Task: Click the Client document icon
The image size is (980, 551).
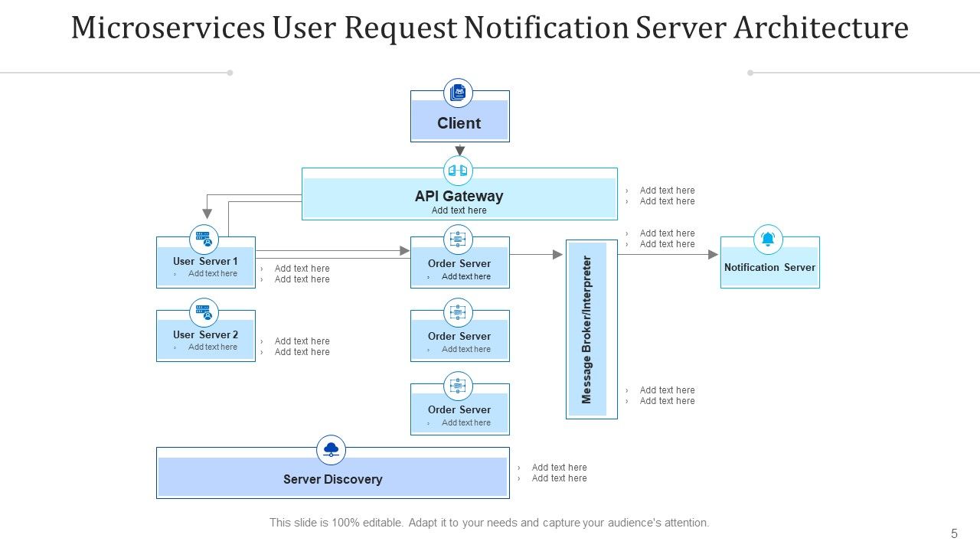Action: (458, 92)
